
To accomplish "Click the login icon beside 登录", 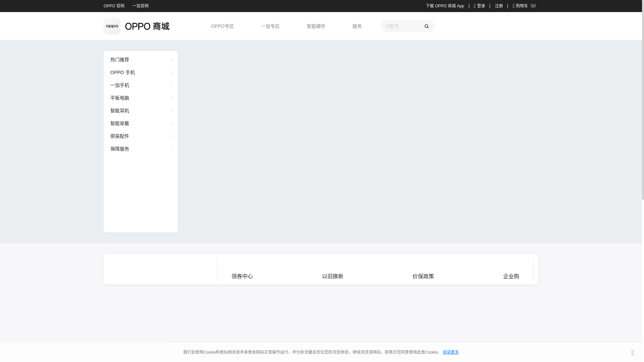I will click(x=475, y=6).
